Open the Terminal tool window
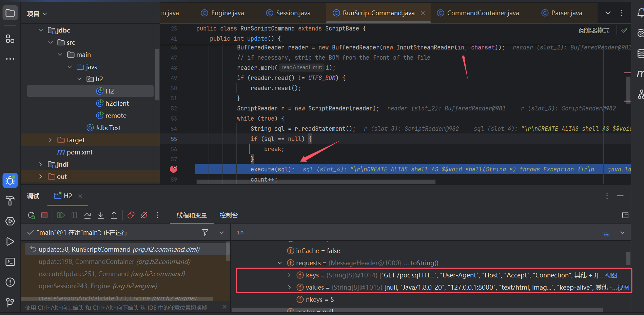The height and width of the screenshot is (315, 644). 10,262
